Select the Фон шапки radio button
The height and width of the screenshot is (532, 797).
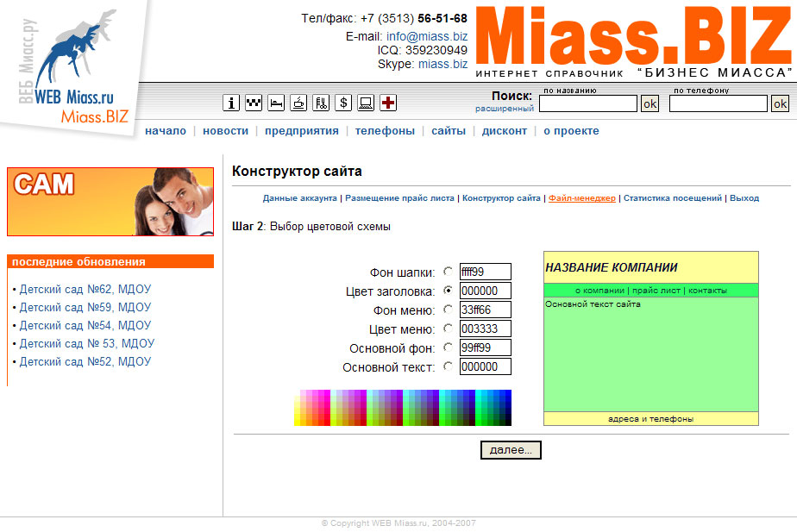tap(448, 272)
